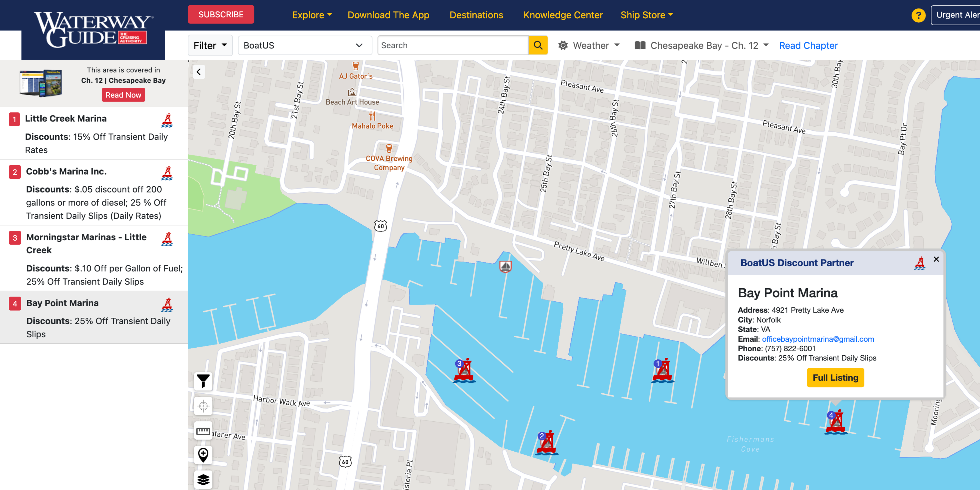
Task: Collapse the sidebar with left chevron
Action: tap(199, 72)
